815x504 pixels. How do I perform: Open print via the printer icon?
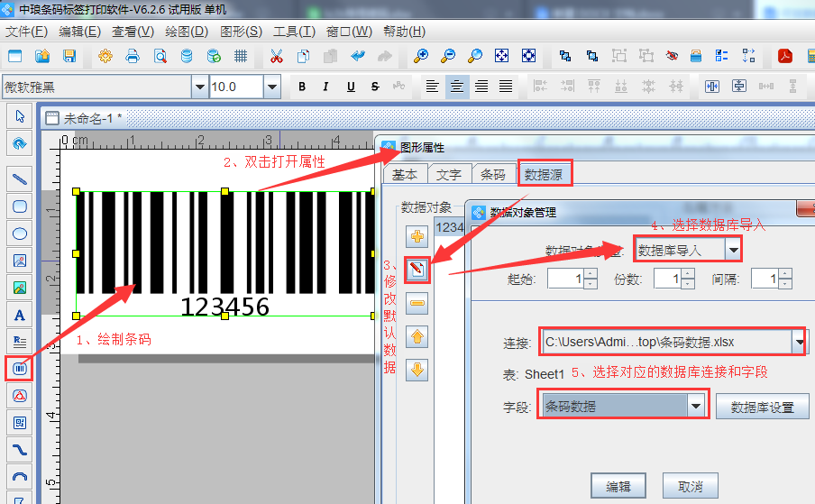coord(133,56)
